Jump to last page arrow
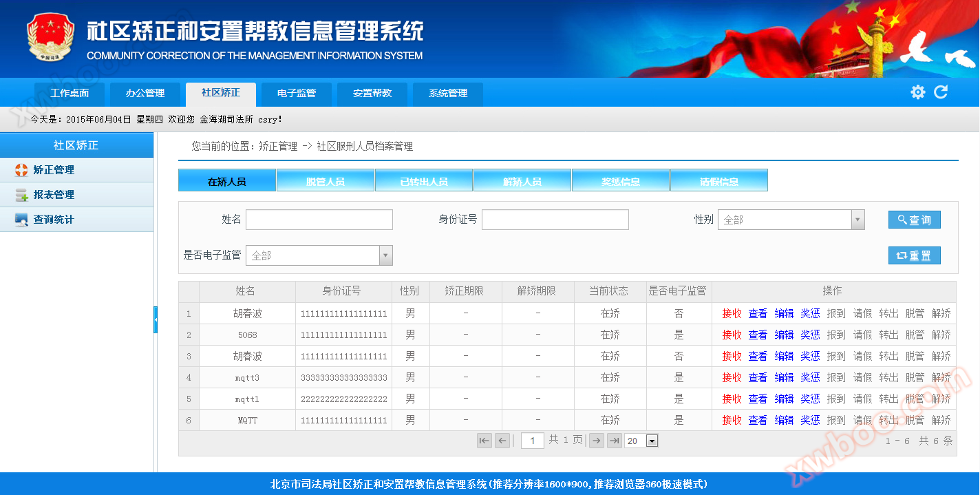980x495 pixels. 615,441
